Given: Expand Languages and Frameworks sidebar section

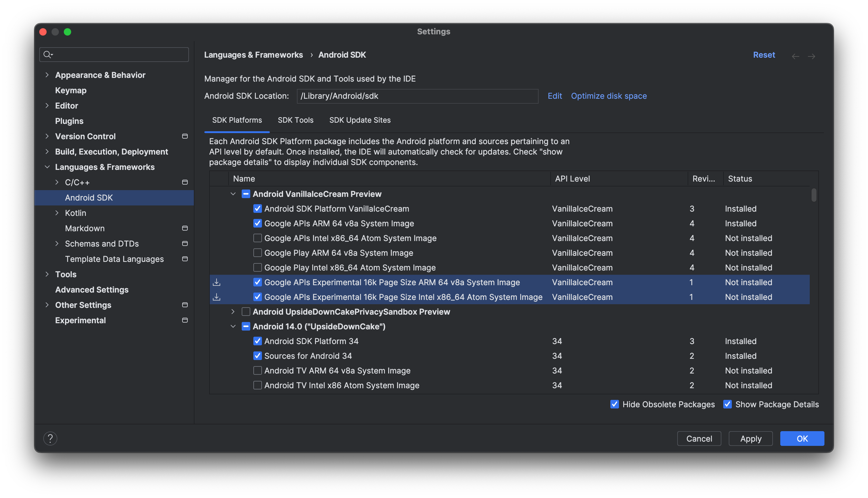Looking at the screenshot, I should [47, 167].
